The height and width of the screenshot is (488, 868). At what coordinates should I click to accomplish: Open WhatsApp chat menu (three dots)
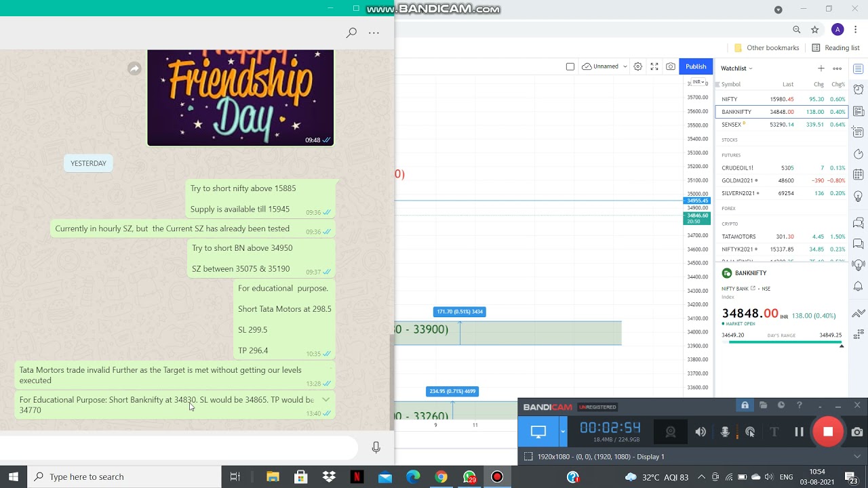(374, 33)
